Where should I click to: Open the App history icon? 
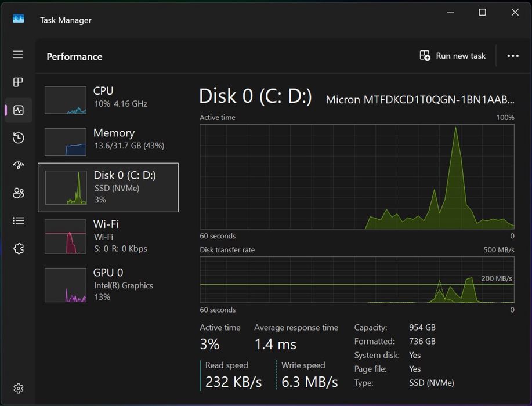tap(19, 137)
